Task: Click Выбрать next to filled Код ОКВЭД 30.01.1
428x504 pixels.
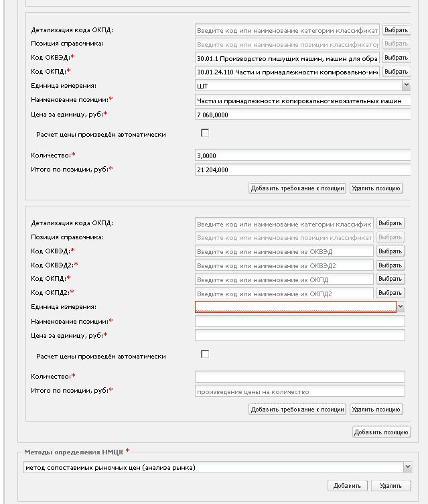Action: pyautogui.click(x=397, y=58)
